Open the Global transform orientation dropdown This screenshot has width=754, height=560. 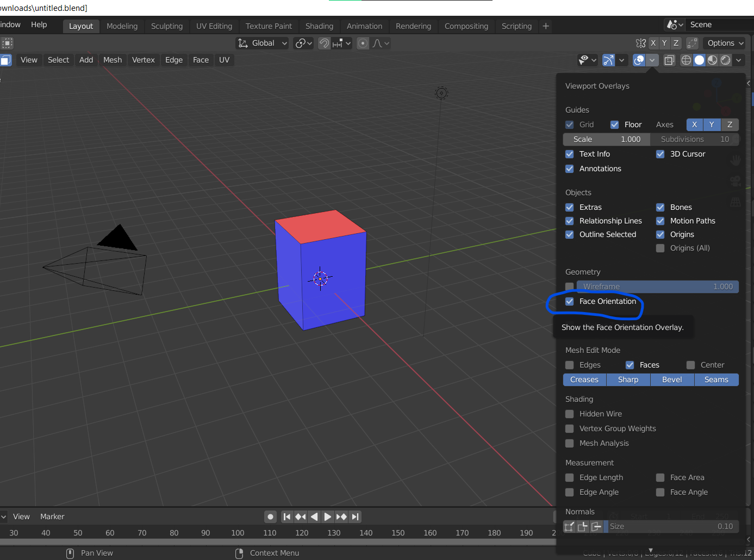click(262, 43)
